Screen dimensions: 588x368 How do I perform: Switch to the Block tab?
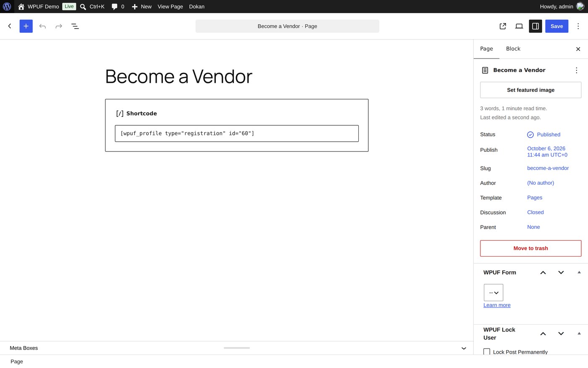point(513,49)
